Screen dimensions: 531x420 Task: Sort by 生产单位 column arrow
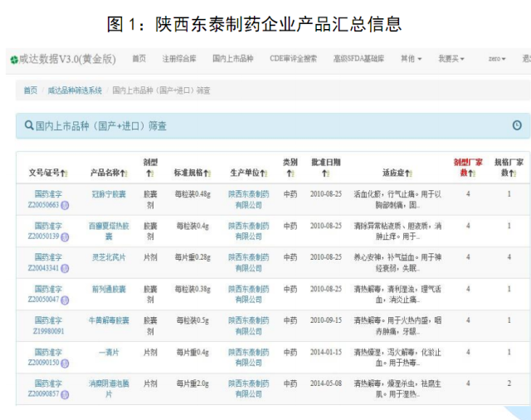click(263, 173)
